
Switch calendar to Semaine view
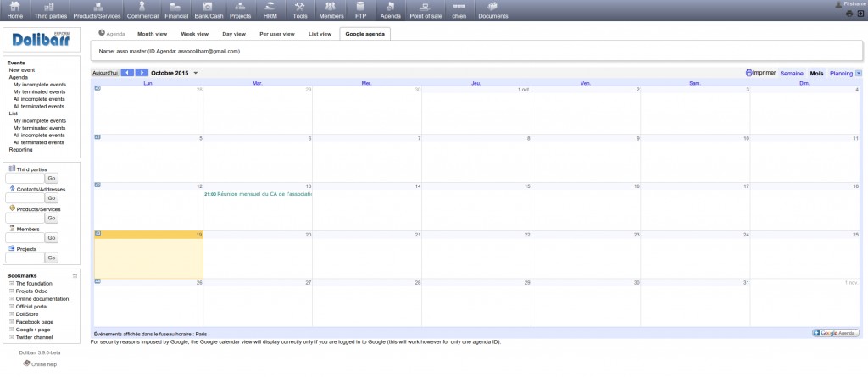(792, 73)
